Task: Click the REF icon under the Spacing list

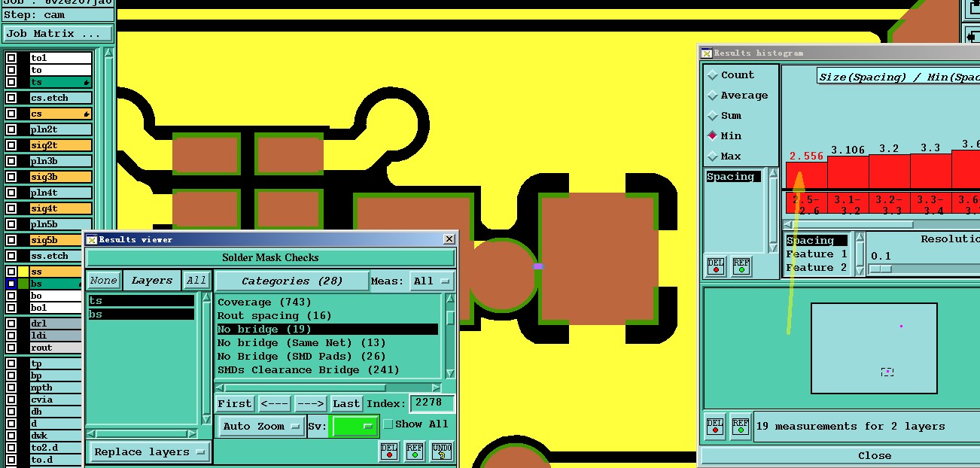Action: [741, 266]
